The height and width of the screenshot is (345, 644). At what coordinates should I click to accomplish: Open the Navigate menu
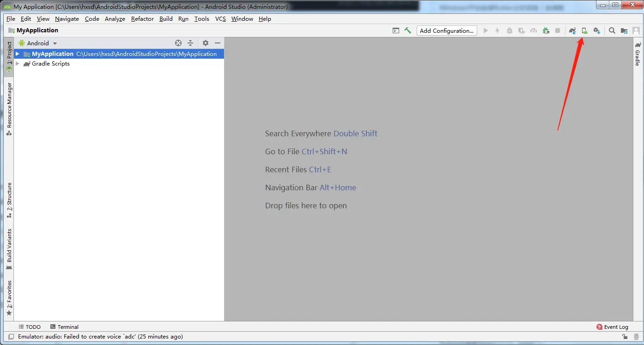pos(67,19)
